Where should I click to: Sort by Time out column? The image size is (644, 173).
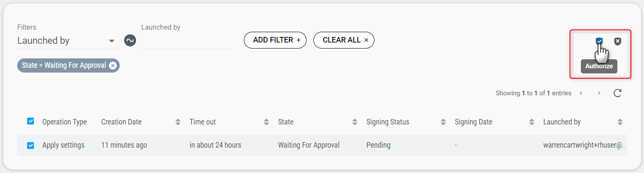266,122
